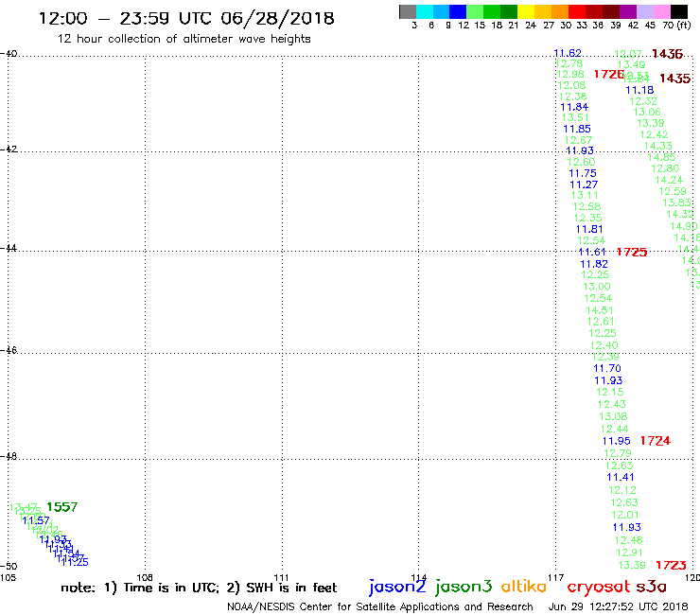Screen dimensions: 700x615
Task: Click the light green swatch between 12 and 15
Action: [x=475, y=11]
